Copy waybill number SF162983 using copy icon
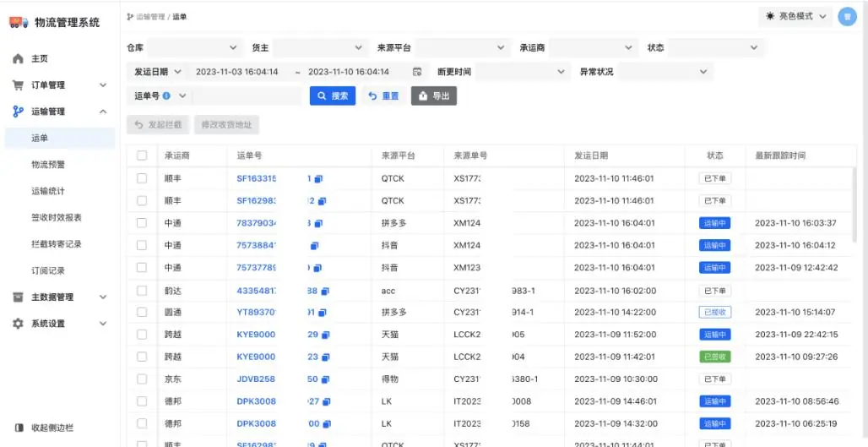The width and height of the screenshot is (868, 447). click(x=323, y=200)
